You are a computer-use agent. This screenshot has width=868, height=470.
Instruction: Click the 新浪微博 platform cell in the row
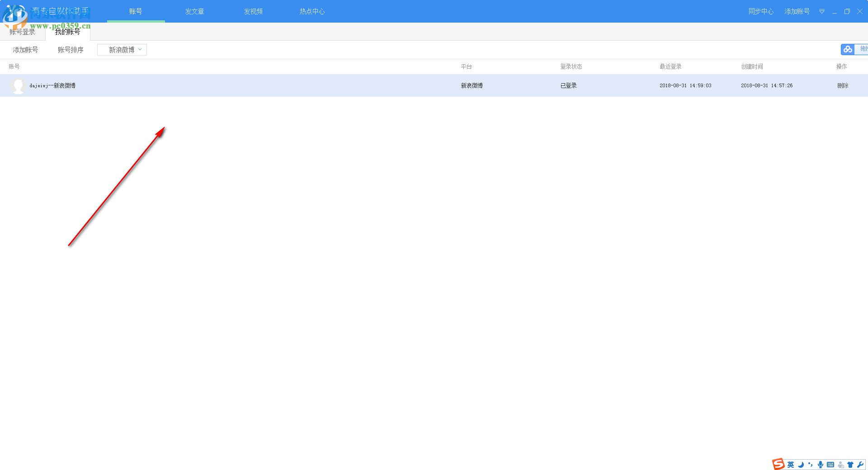point(472,85)
